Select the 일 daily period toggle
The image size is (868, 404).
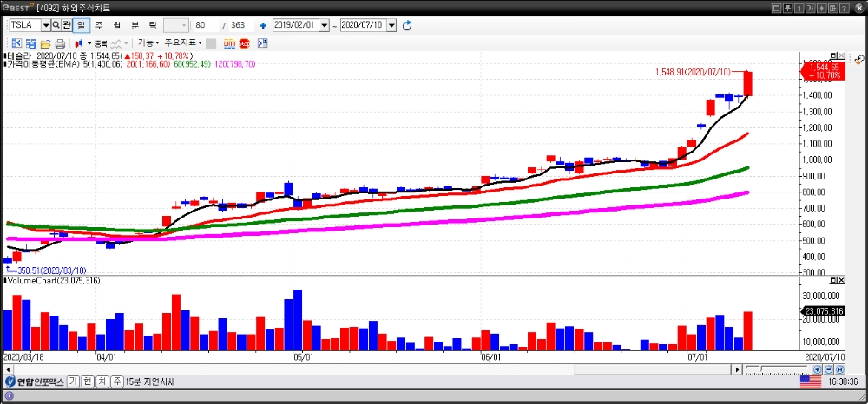pos(81,25)
